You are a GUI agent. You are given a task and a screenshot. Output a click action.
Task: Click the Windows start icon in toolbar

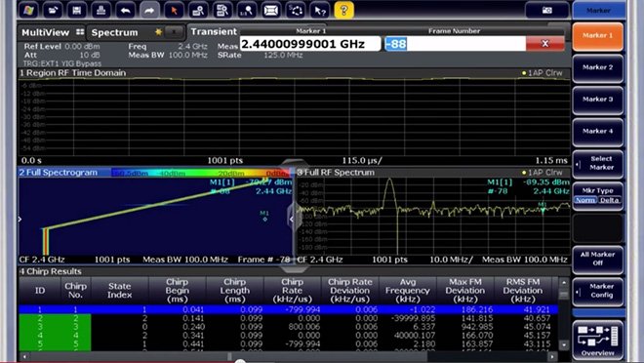(28, 10)
